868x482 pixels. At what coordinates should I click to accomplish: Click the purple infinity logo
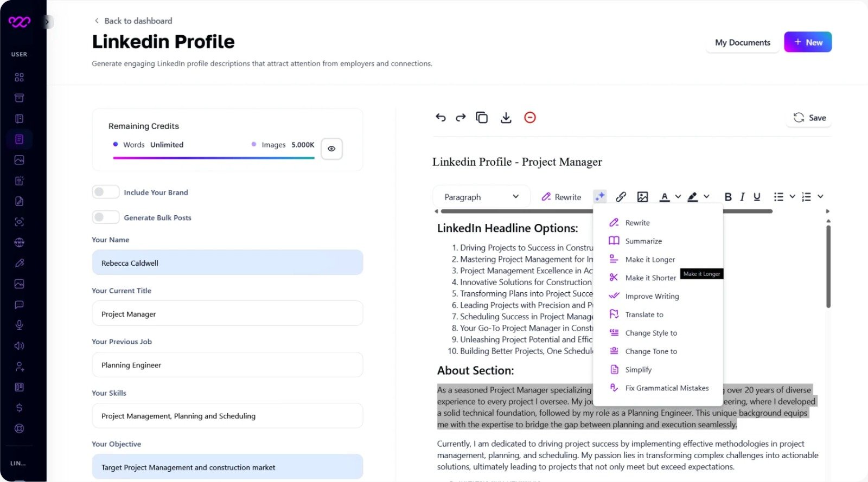click(20, 22)
